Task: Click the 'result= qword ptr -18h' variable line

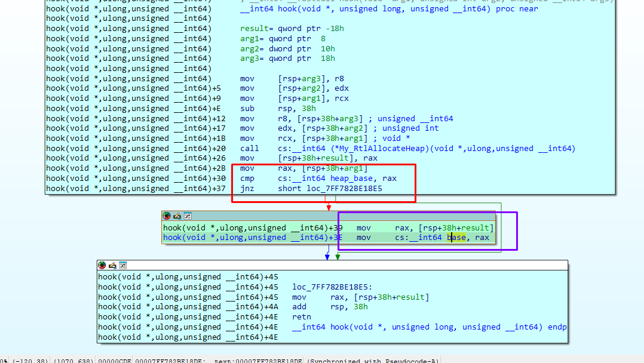Action: 292,29
